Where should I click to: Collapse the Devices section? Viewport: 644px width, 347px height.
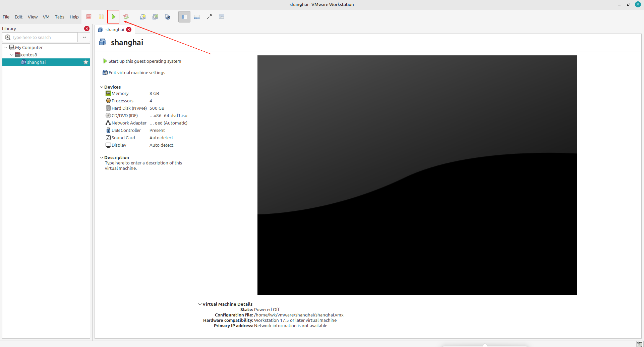[102, 87]
